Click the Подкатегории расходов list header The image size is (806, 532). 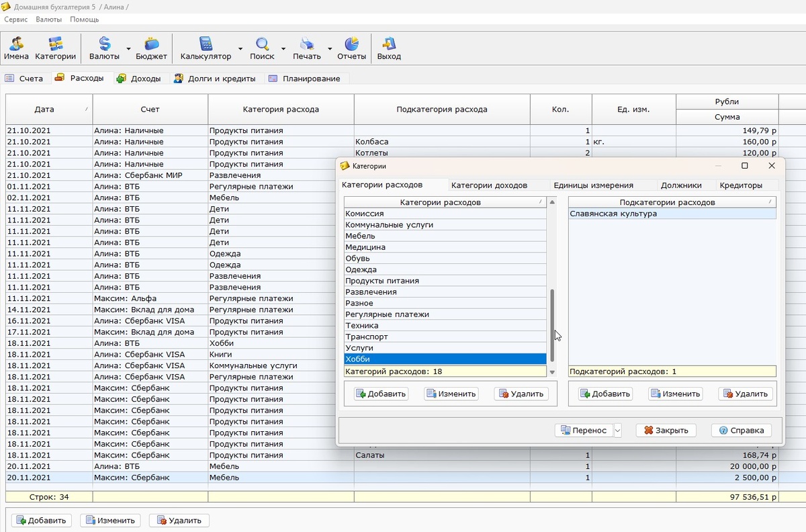(672, 202)
